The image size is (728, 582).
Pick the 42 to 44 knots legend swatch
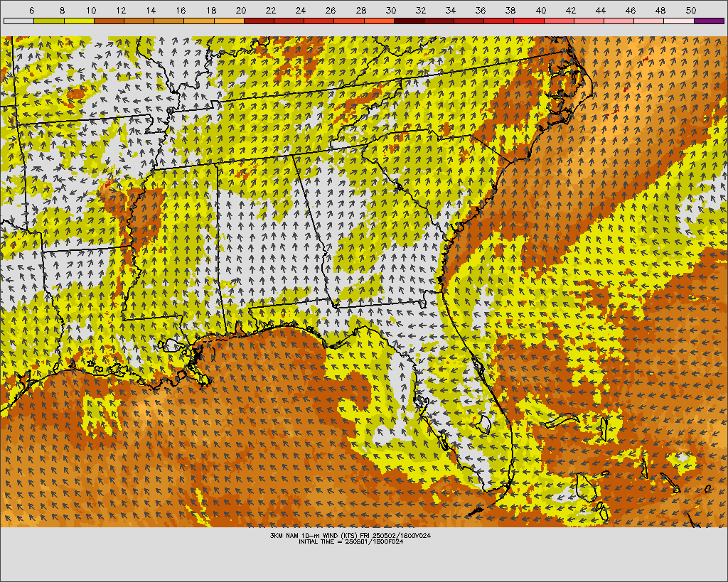click(589, 21)
